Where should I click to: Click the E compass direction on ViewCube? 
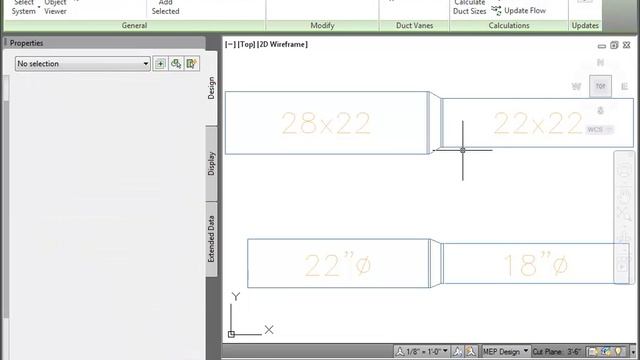click(624, 87)
